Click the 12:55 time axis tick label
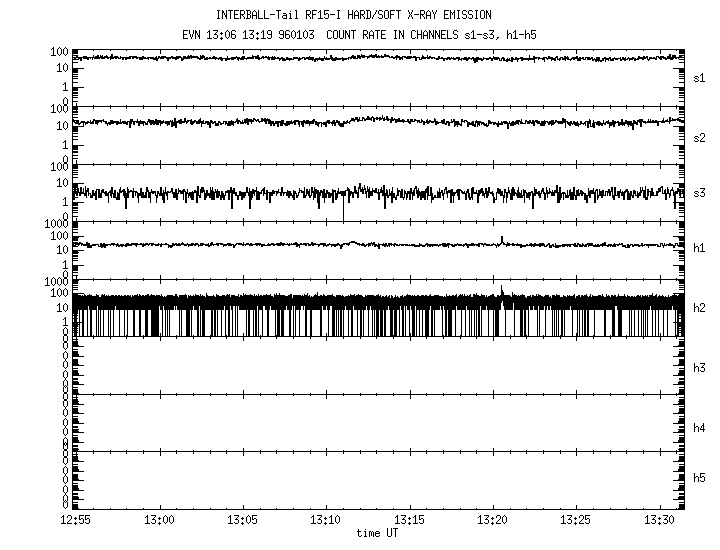Screen dimensions: 720x550 (76, 520)
